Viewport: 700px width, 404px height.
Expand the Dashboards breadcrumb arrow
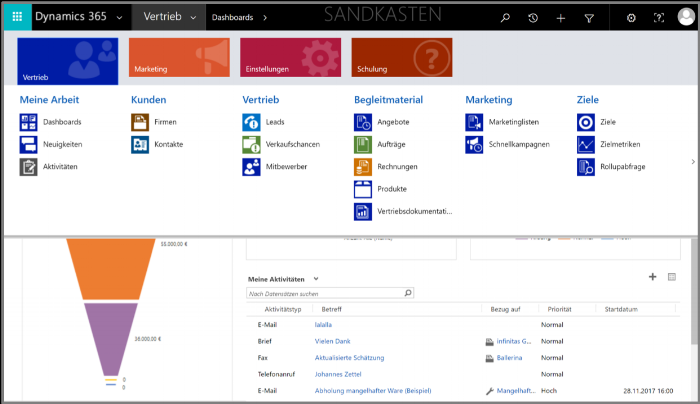point(265,18)
